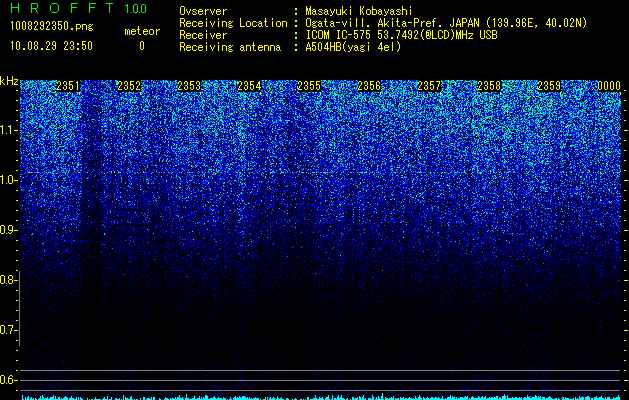Viewport: 629px width, 400px height.
Task: Click the Receiver label
Action: coord(203,35)
